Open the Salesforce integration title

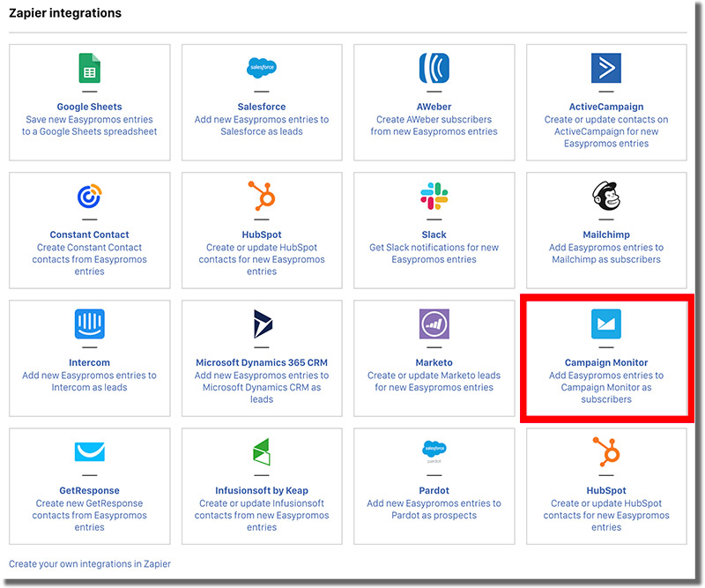point(262,107)
